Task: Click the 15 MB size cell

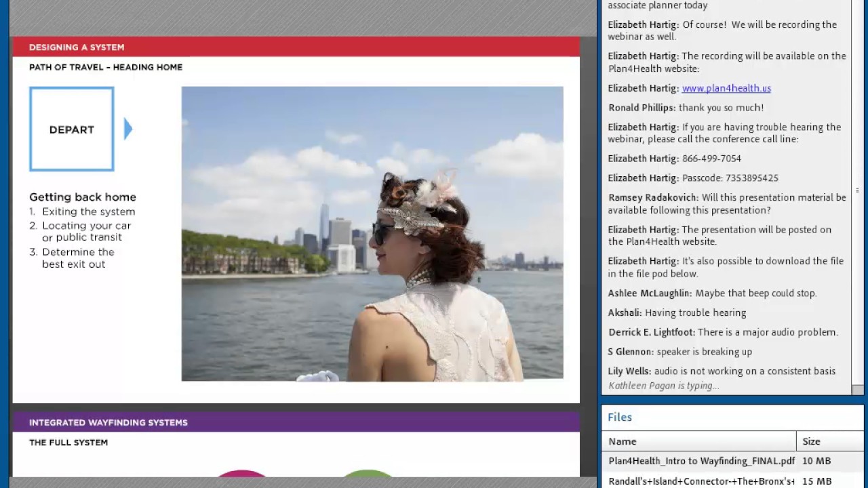Action: [816, 481]
